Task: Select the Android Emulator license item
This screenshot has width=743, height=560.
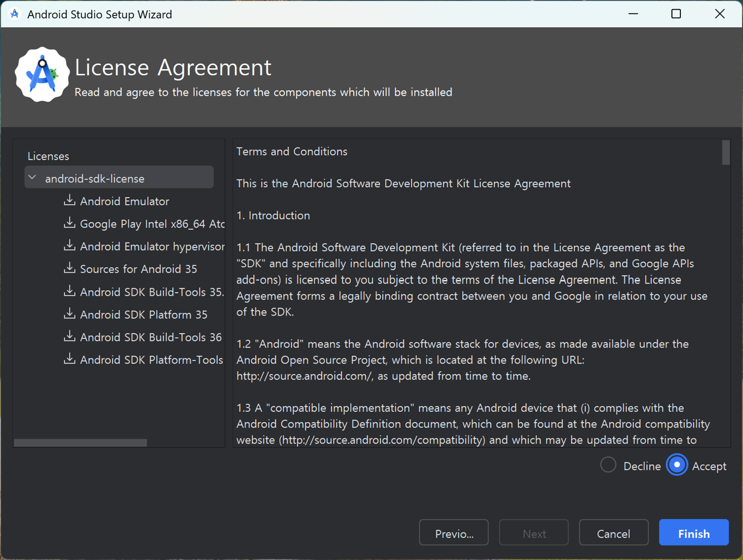Action: pyautogui.click(x=124, y=201)
